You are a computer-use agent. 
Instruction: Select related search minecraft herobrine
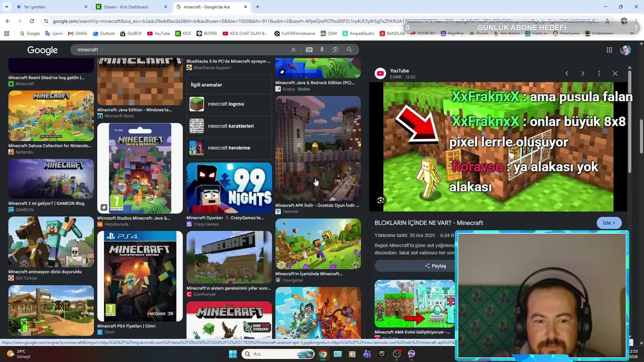pos(229,148)
